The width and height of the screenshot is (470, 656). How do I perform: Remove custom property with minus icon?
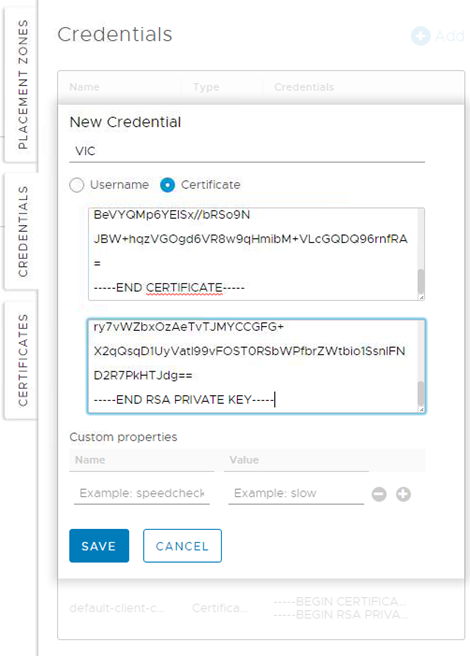(x=379, y=494)
